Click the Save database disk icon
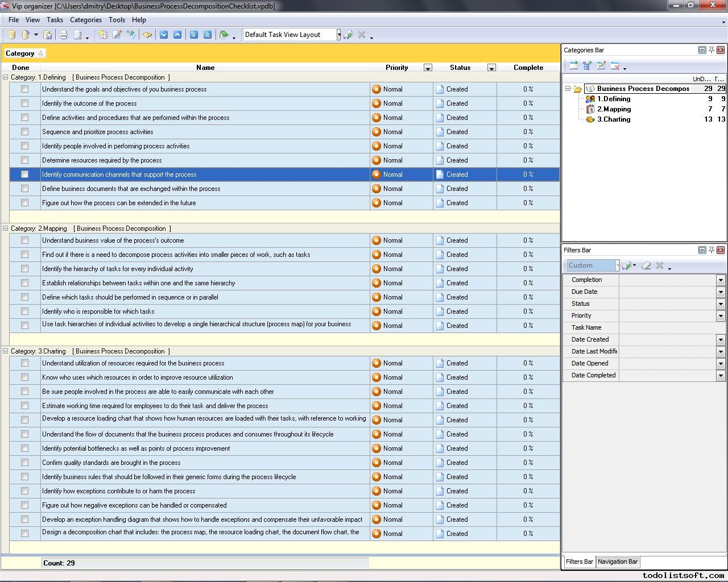This screenshot has height=582, width=728. pos(48,35)
